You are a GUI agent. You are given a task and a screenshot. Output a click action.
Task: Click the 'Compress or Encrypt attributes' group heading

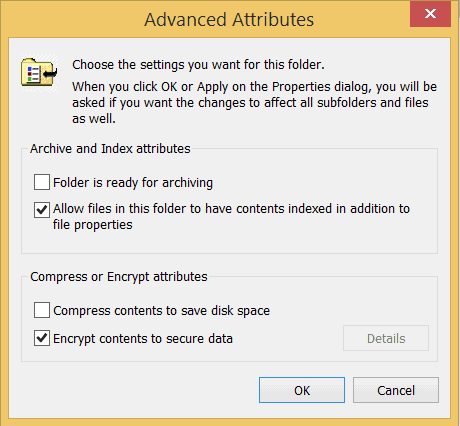click(x=119, y=277)
